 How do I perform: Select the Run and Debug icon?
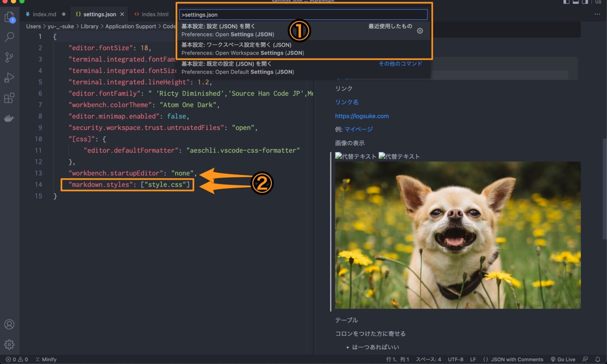9,77
